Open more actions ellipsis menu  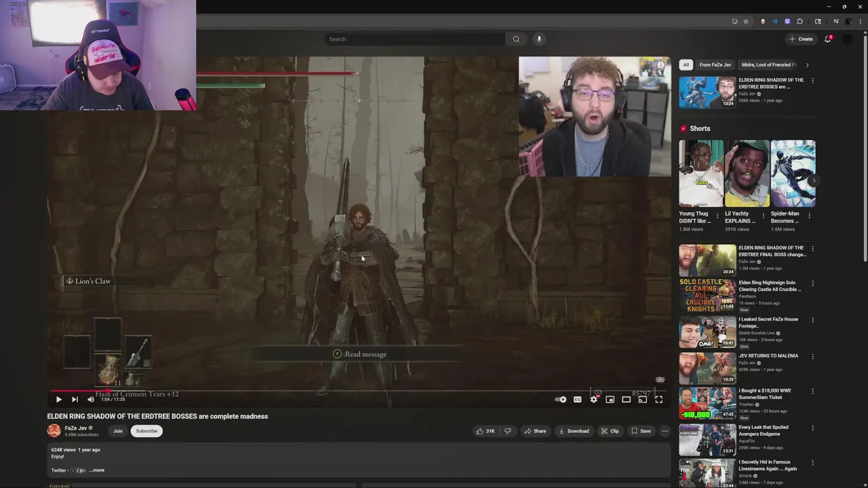tap(665, 431)
